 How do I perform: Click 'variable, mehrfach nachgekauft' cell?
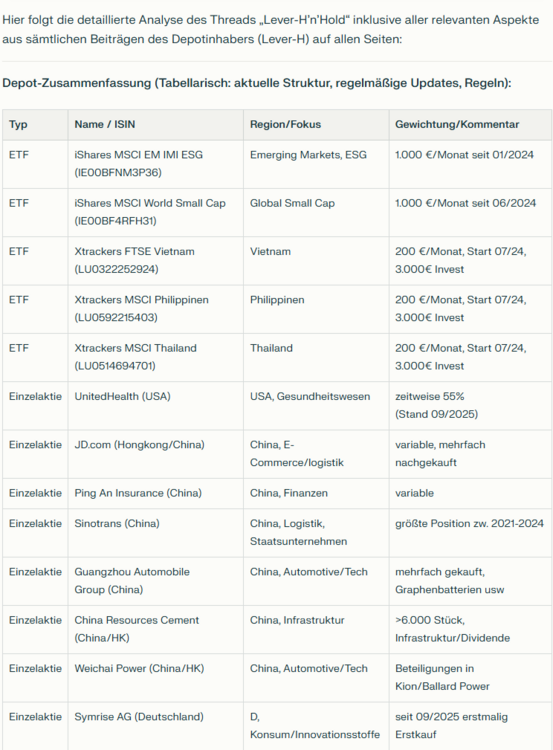click(x=470, y=454)
